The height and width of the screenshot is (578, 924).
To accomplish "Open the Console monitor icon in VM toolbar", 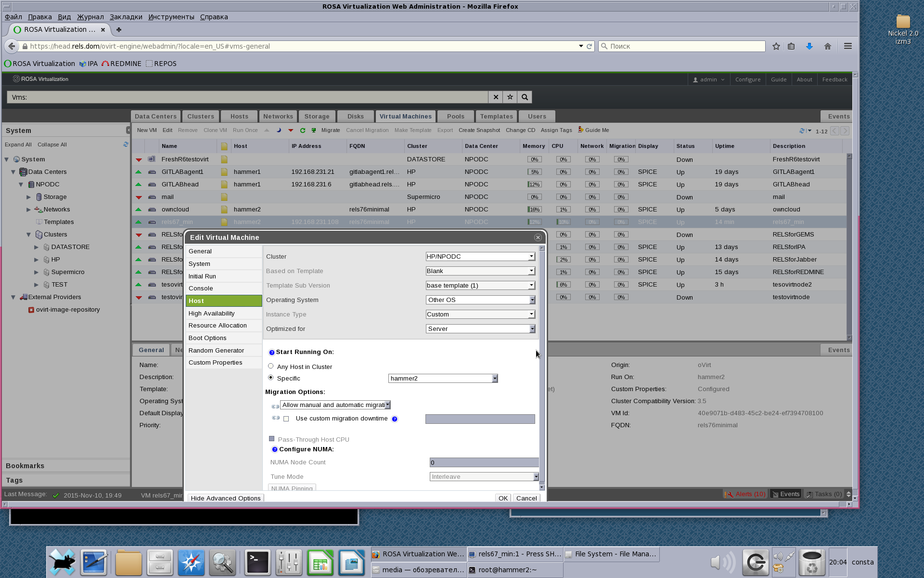I will point(314,130).
